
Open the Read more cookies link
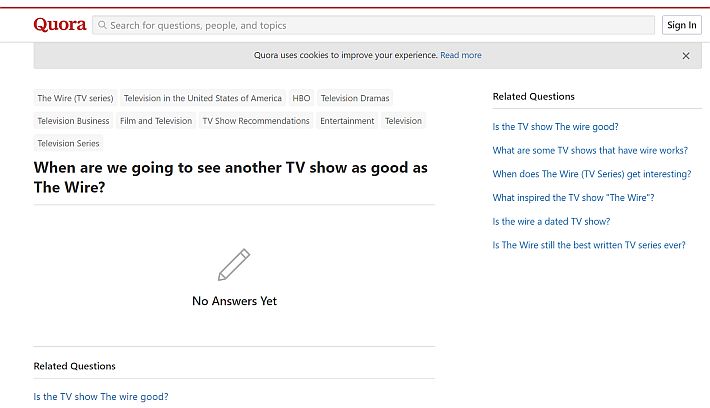click(x=461, y=55)
